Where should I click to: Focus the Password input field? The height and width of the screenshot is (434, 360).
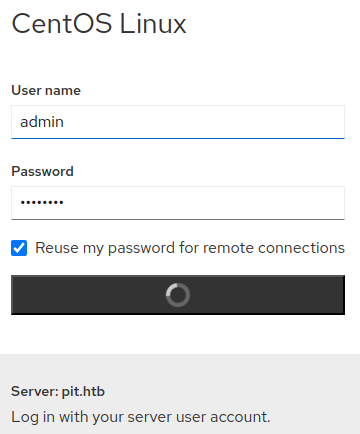178,203
